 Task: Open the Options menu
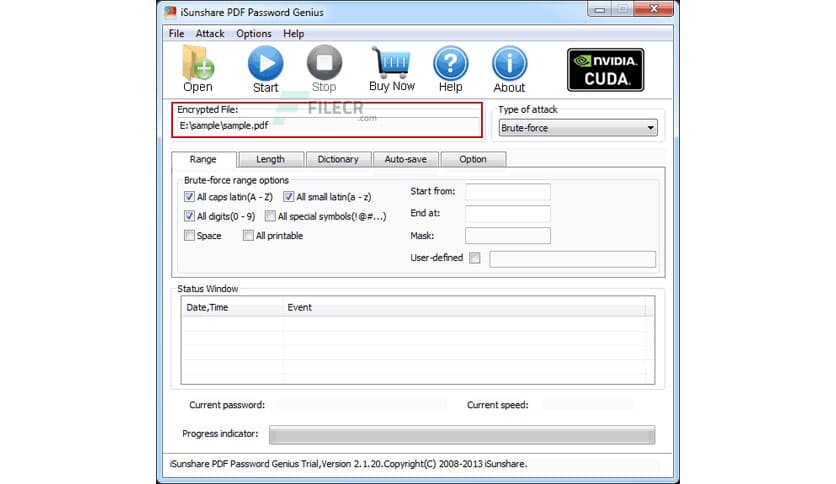point(254,34)
